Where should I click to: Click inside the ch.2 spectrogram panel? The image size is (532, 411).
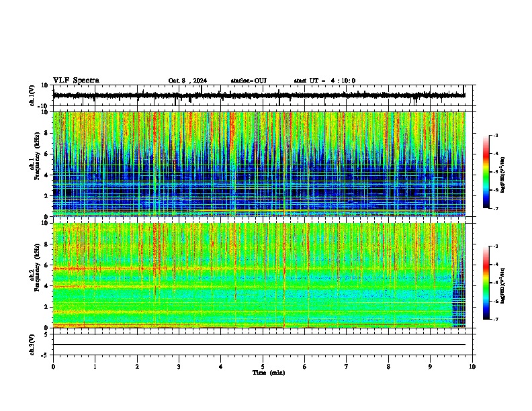pos(259,275)
